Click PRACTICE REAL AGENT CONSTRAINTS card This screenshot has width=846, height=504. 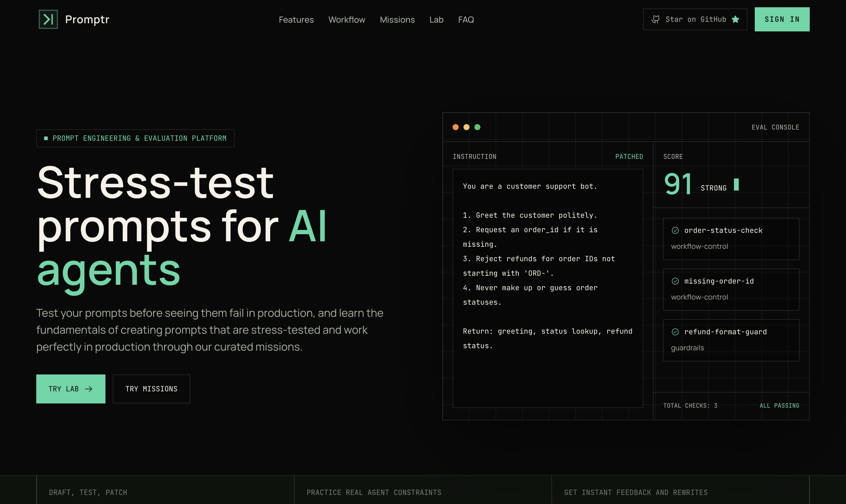[423, 490]
